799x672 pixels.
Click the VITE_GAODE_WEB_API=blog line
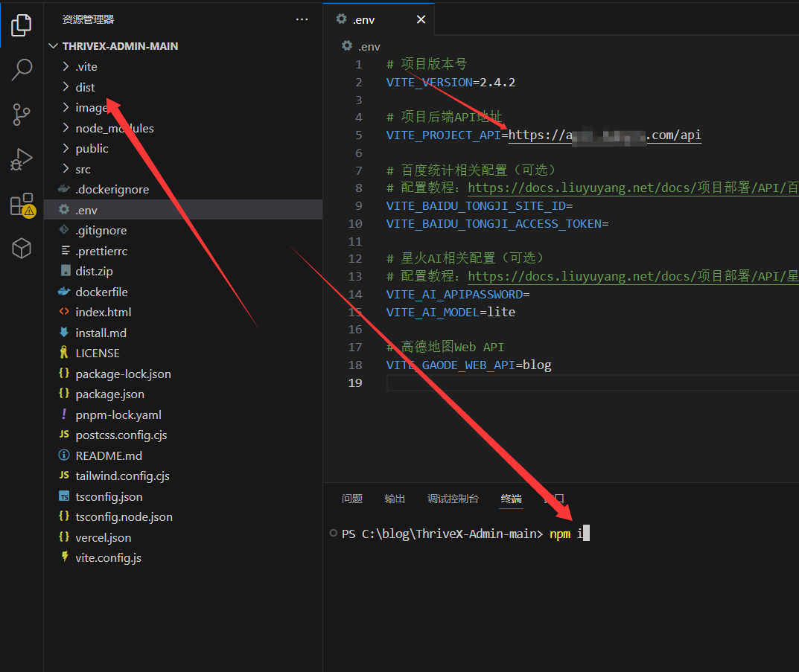tap(469, 365)
